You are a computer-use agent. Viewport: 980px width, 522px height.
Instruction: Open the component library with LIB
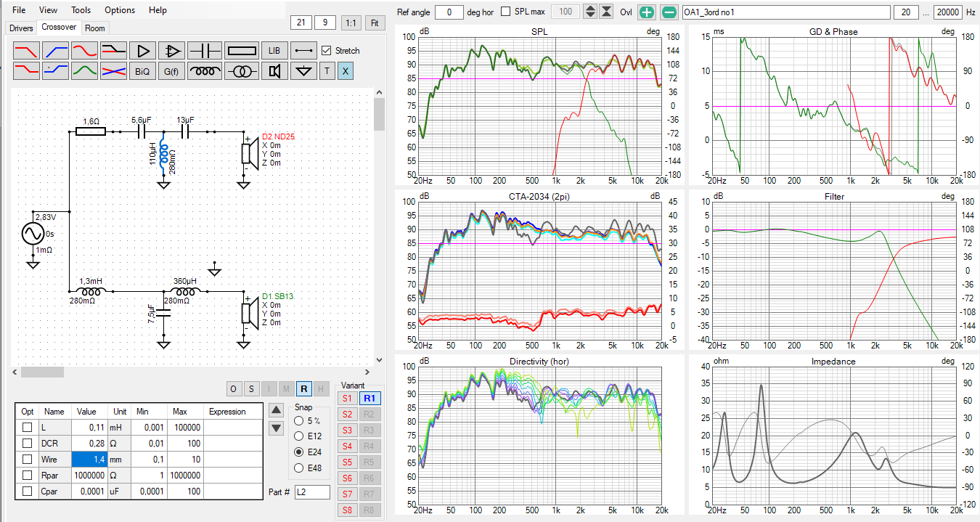pos(274,51)
